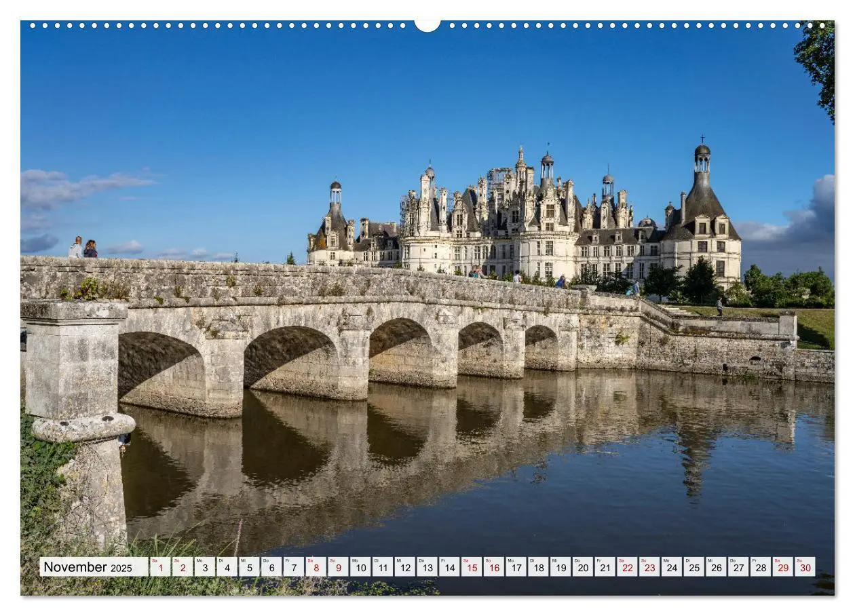Pick date cell 18 (Di)
The image size is (855, 616).
click(538, 567)
